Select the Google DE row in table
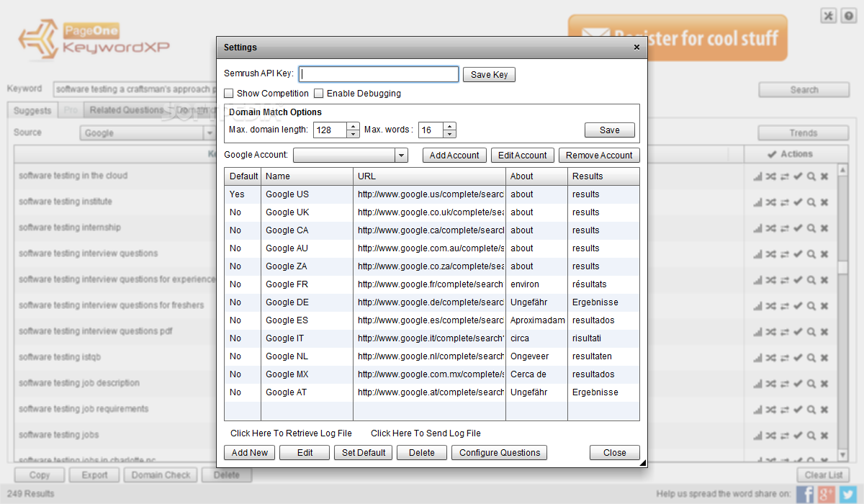864x504 pixels. [x=432, y=302]
